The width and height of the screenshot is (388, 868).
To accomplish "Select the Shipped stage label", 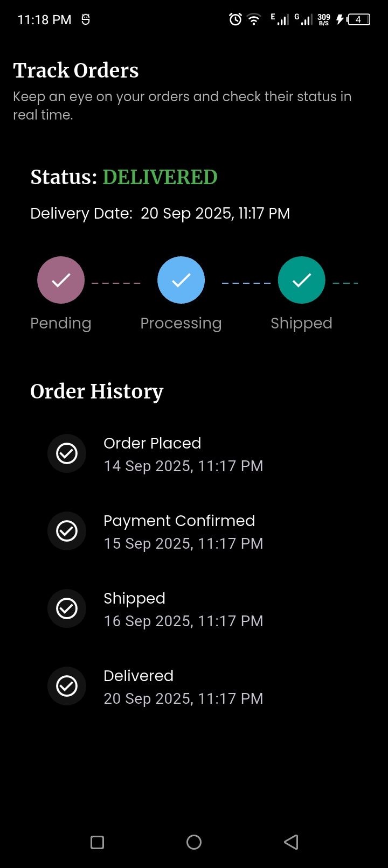I will 301,323.
